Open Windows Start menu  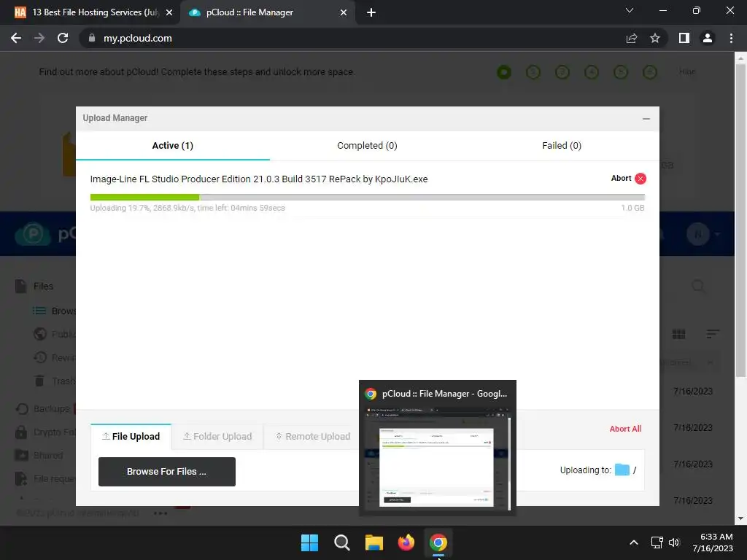coord(309,542)
